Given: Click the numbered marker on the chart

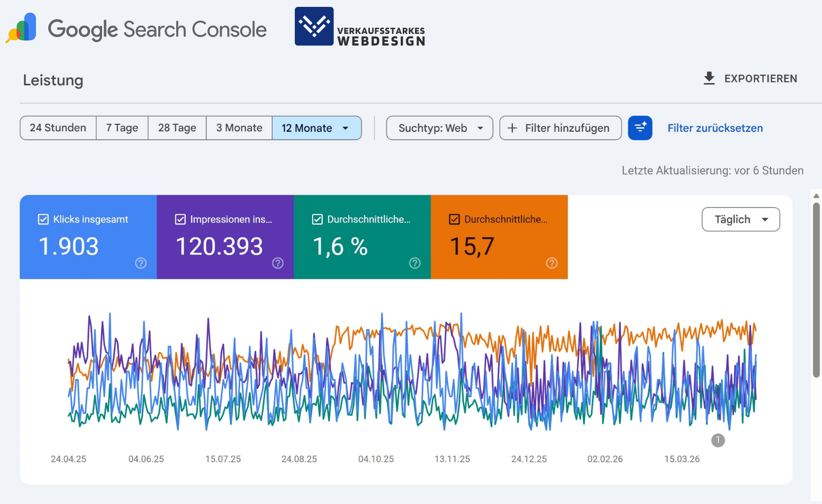Looking at the screenshot, I should (x=718, y=440).
